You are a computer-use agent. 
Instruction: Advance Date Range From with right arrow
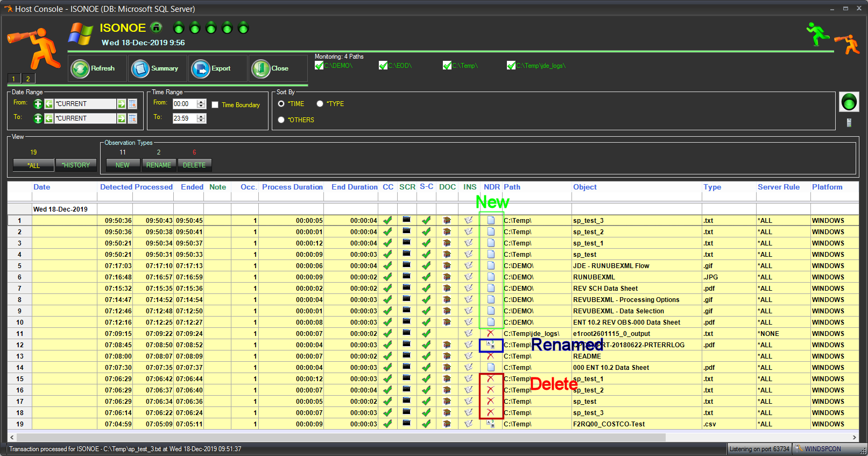tap(122, 104)
